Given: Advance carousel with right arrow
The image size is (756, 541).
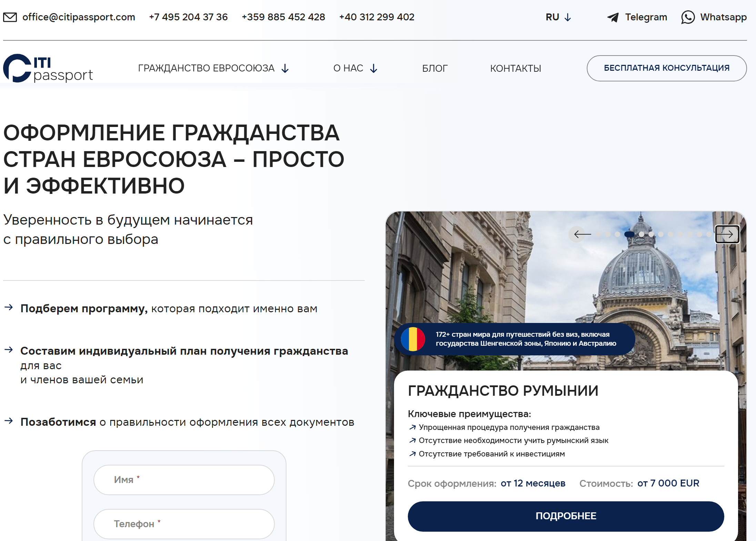Looking at the screenshot, I should pos(727,234).
